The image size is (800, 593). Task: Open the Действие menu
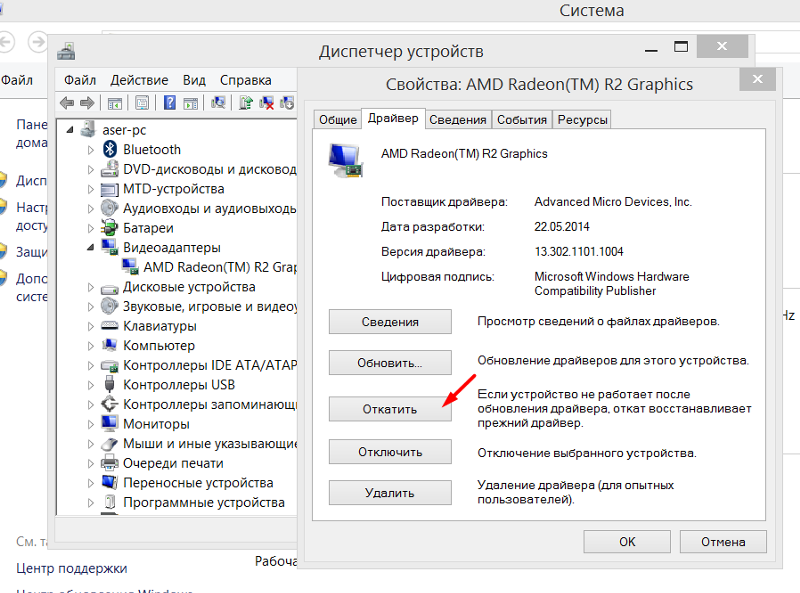pyautogui.click(x=139, y=80)
